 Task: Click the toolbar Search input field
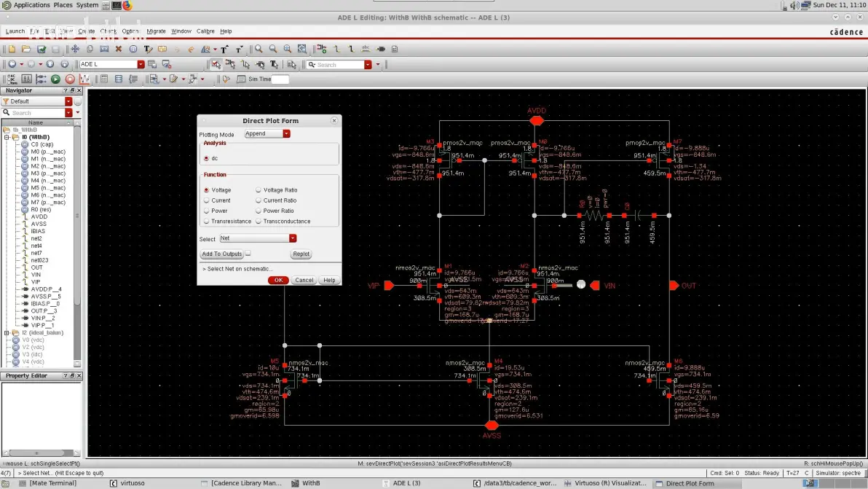[x=339, y=65]
